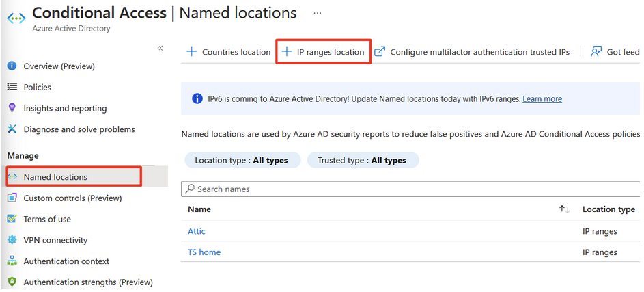Add a new Countries location
Screen dimensions: 644x292
pyautogui.click(x=229, y=52)
